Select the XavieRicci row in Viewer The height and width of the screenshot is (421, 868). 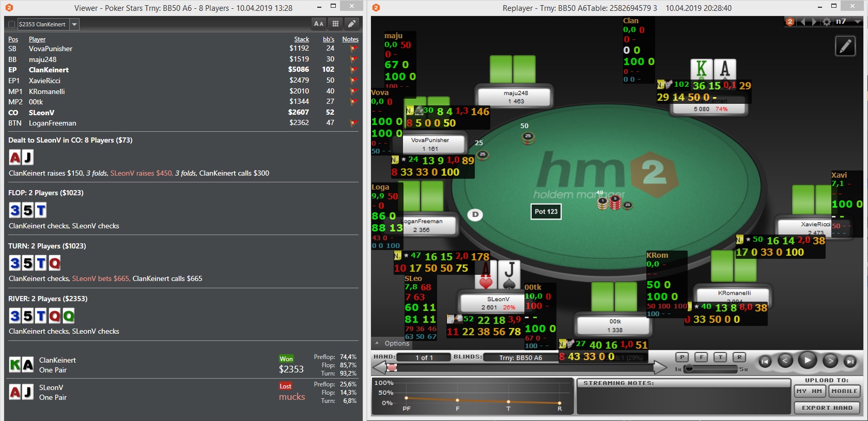click(x=183, y=81)
